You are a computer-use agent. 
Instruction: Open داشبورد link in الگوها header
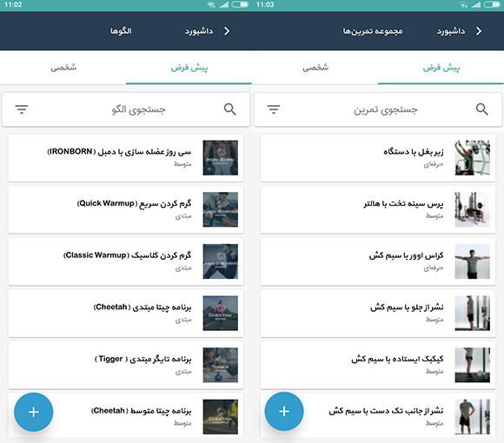click(x=199, y=31)
